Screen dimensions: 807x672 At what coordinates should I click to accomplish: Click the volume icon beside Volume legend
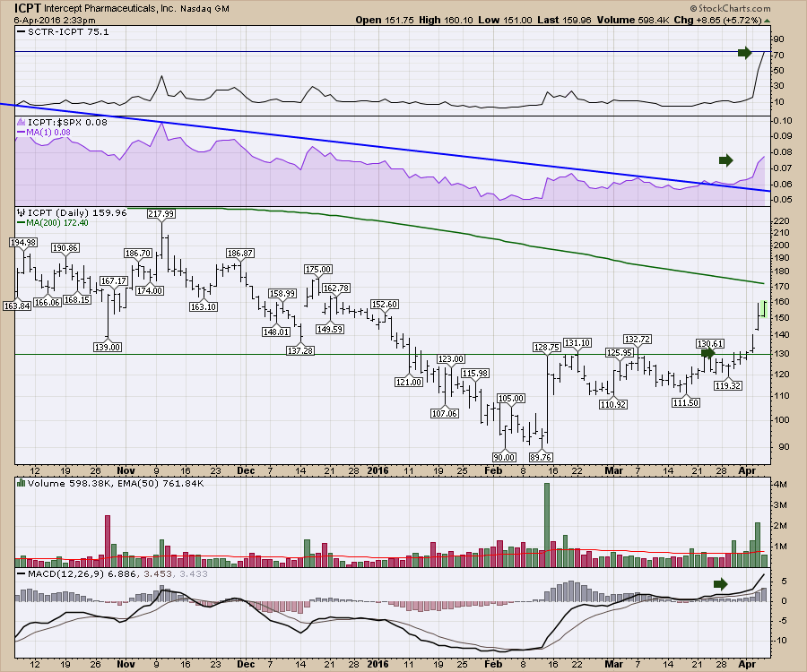click(22, 483)
